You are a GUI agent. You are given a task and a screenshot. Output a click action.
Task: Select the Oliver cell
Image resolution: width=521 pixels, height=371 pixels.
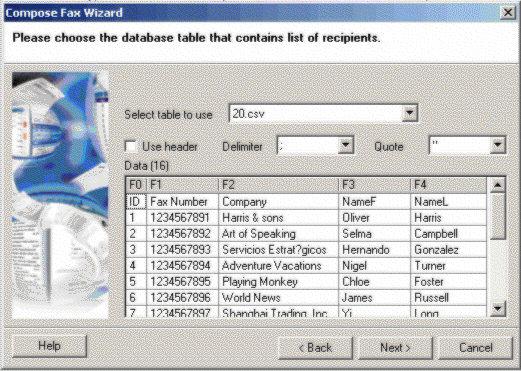(374, 218)
